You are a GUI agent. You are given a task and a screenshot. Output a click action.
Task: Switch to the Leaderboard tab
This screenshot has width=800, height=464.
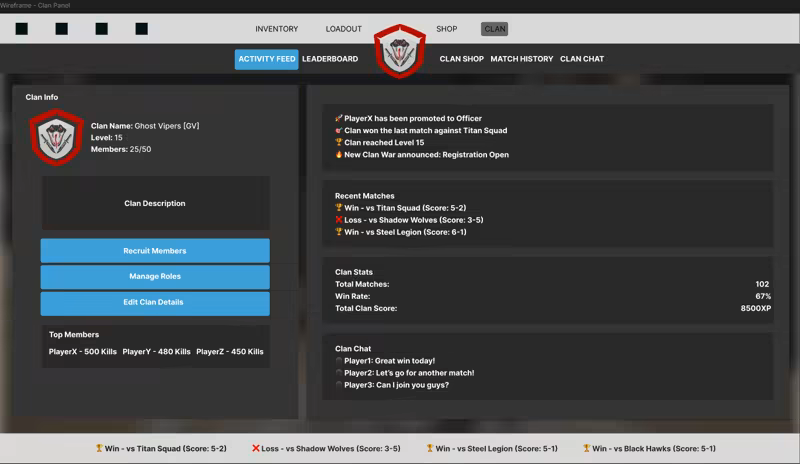330,59
